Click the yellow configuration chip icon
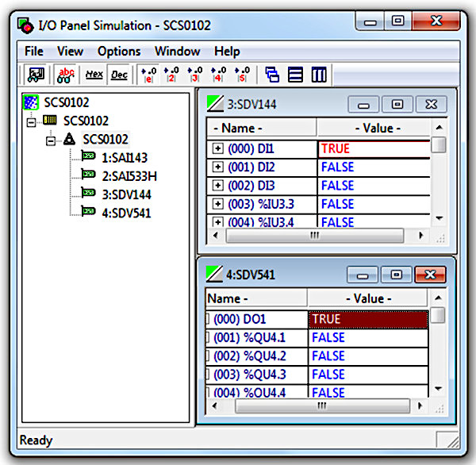 [x=49, y=120]
